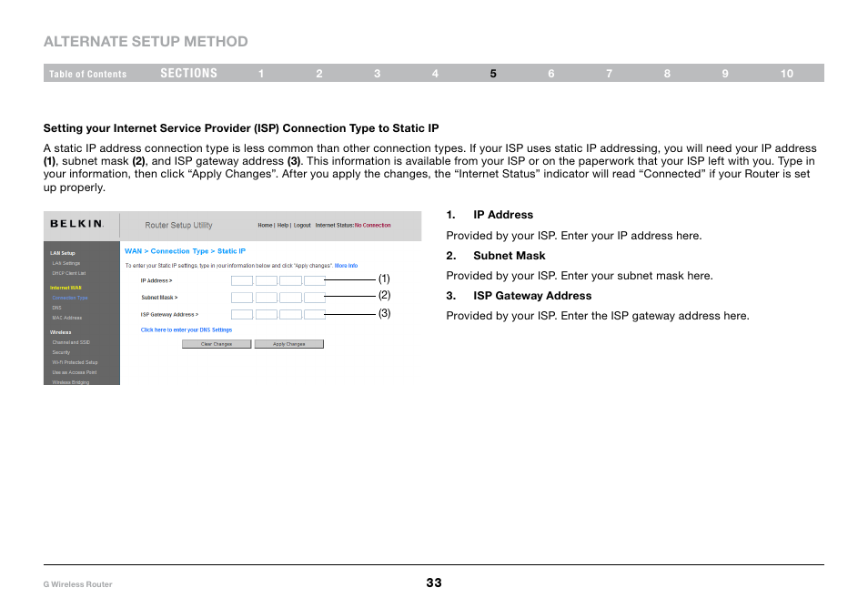
Task: Click the Internet WAN sidebar heading
Action: 66,288
